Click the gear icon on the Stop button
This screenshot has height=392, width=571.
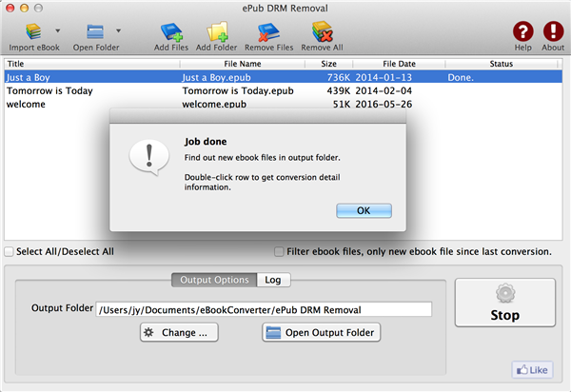[x=505, y=293]
